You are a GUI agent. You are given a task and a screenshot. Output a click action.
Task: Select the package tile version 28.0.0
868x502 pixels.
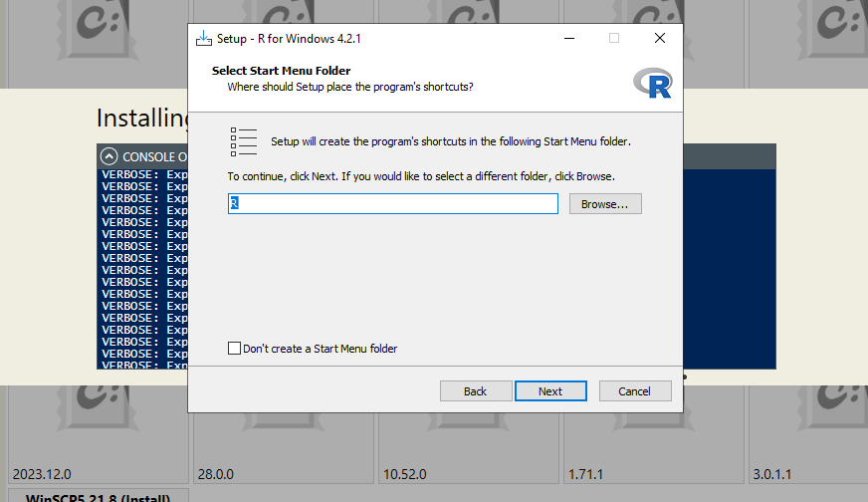coord(284,435)
